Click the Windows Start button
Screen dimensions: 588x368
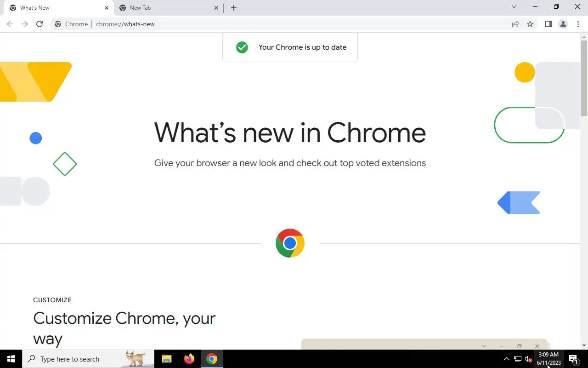click(x=11, y=359)
